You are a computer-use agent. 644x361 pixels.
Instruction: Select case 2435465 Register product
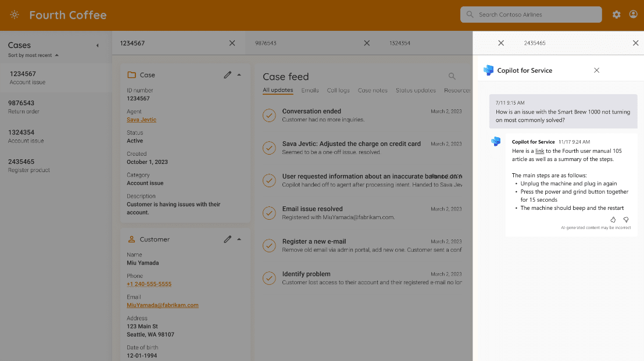[x=56, y=166]
